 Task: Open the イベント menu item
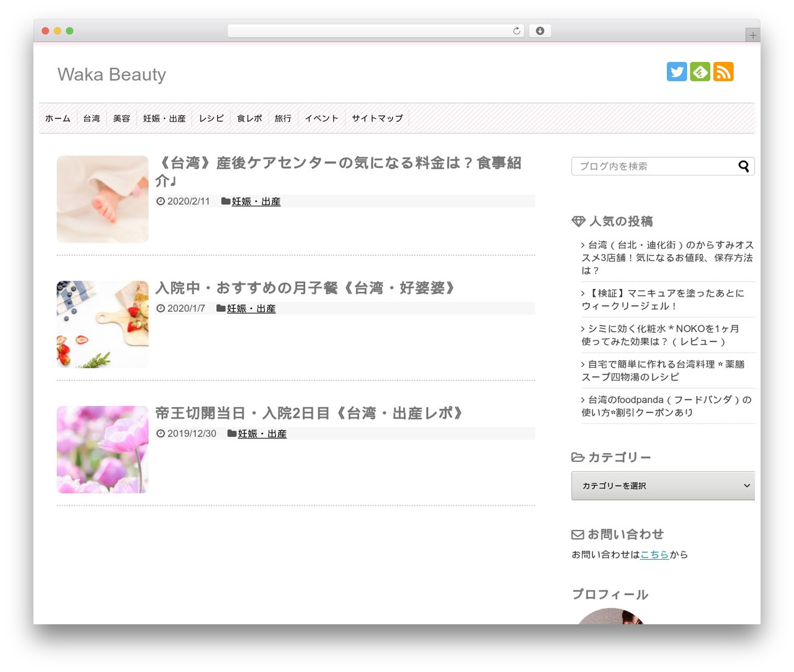tap(321, 118)
